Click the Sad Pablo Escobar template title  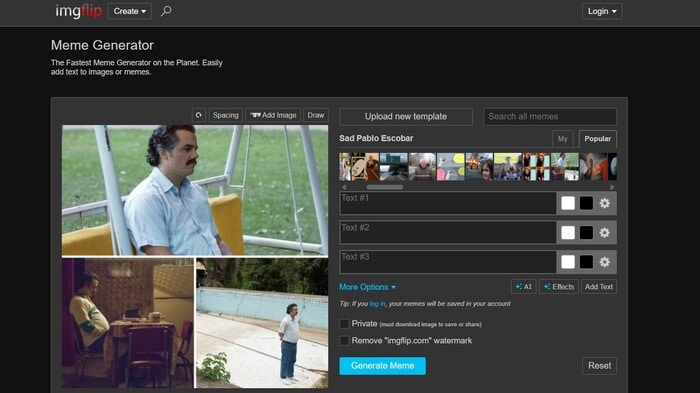tap(376, 138)
